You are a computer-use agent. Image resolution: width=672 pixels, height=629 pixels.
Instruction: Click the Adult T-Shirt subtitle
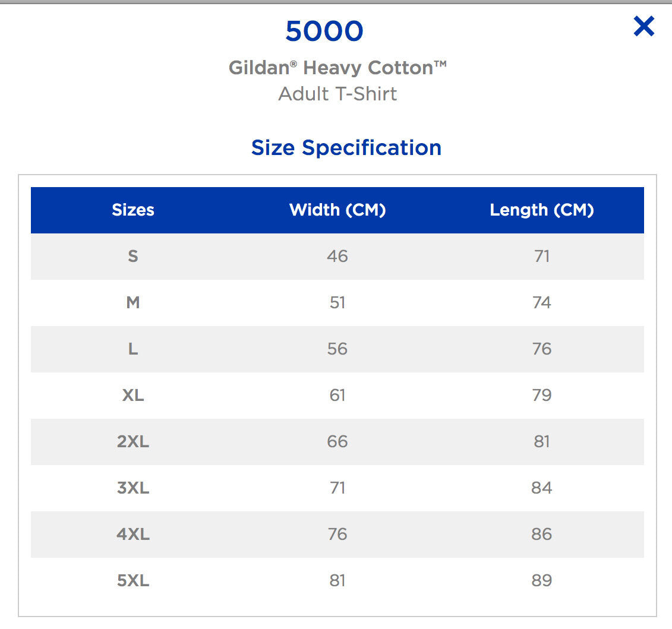pyautogui.click(x=337, y=94)
